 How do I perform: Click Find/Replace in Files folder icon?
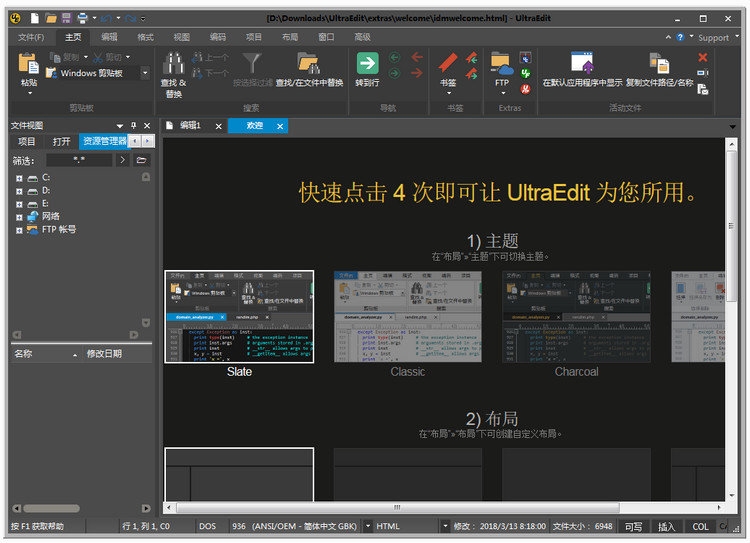[308, 65]
